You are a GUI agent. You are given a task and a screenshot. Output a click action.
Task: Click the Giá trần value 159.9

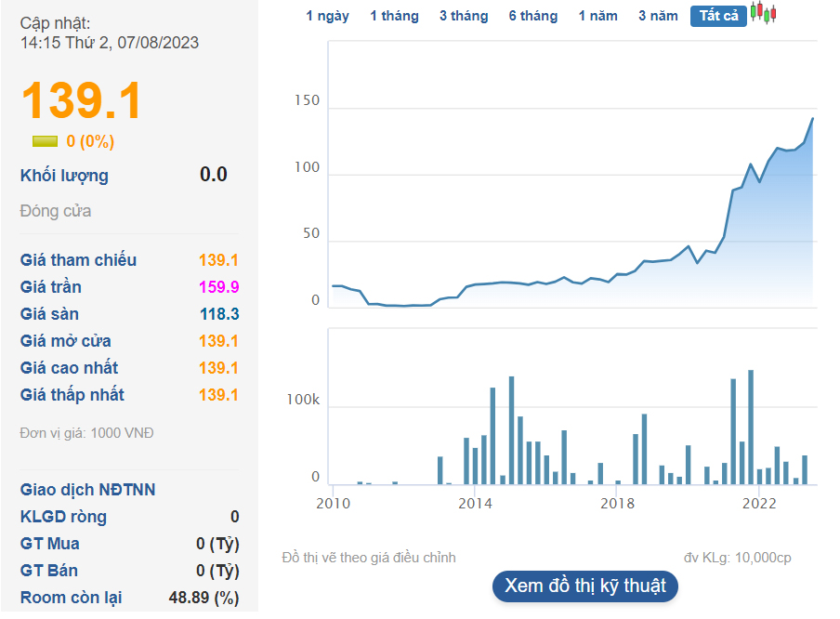tap(219, 287)
